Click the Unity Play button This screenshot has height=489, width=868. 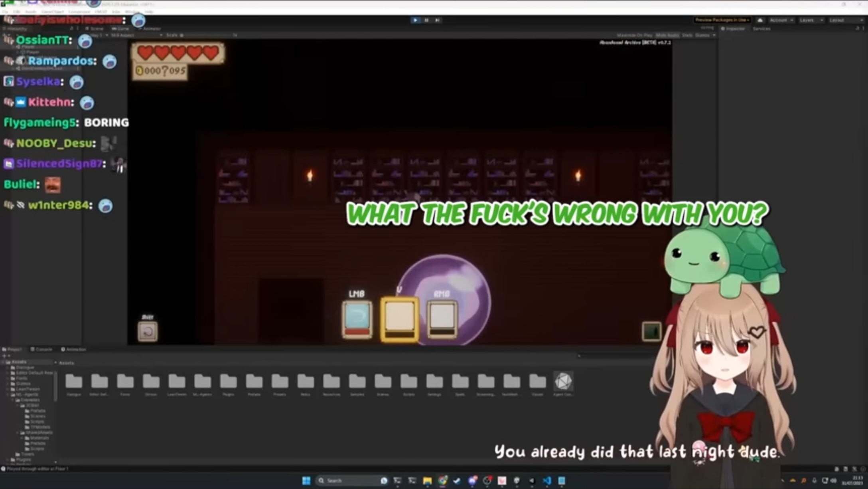(415, 20)
